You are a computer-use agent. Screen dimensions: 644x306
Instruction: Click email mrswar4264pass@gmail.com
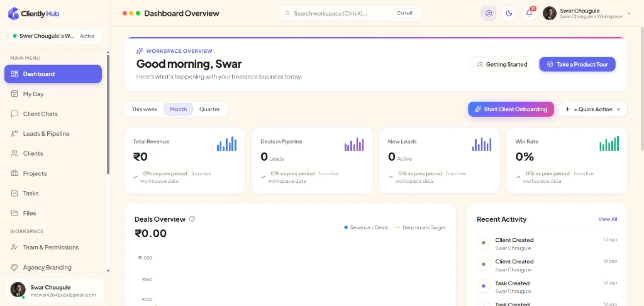63,295
